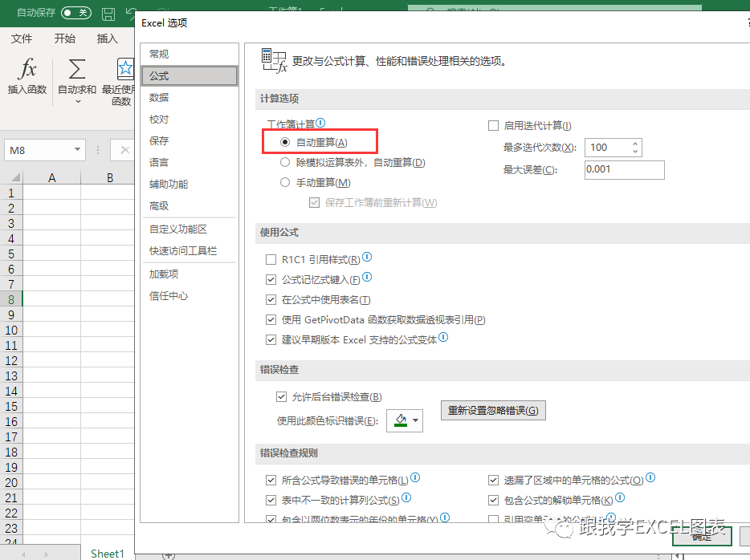
Task: Click the info icon next to 工作簿计算
Action: (x=320, y=123)
